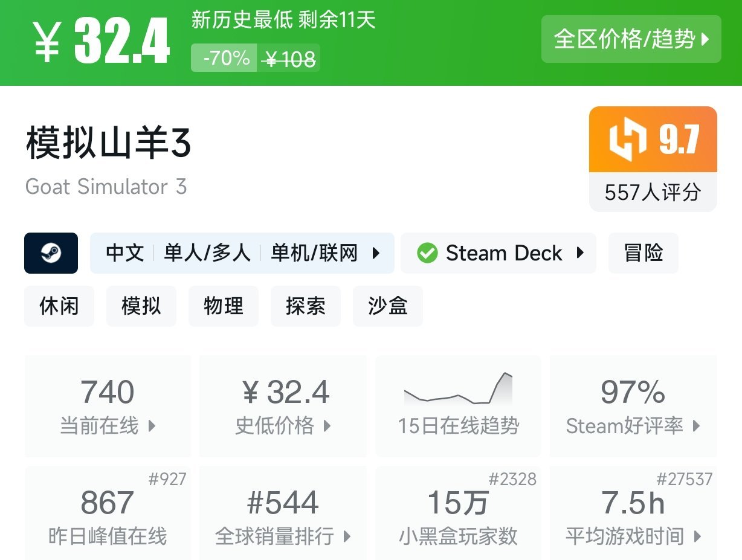The height and width of the screenshot is (560, 742).
Task: Click the green Steam Deck verified checkmark
Action: coord(427,253)
